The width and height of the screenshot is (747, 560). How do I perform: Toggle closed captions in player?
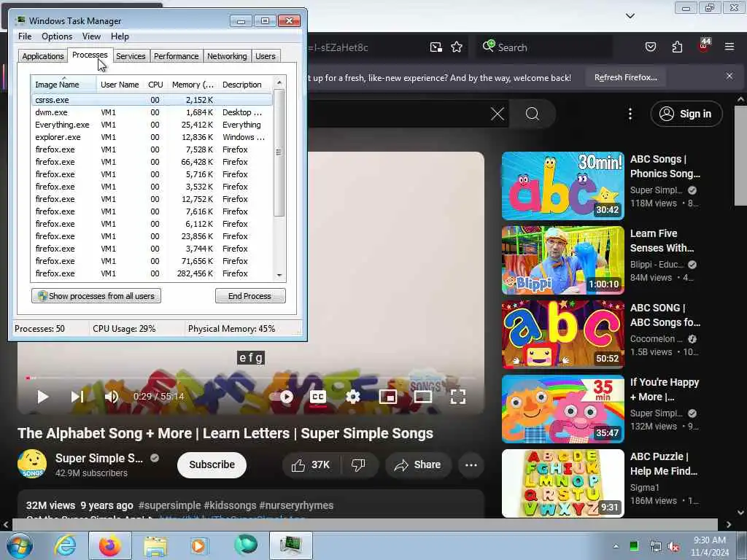pos(318,397)
